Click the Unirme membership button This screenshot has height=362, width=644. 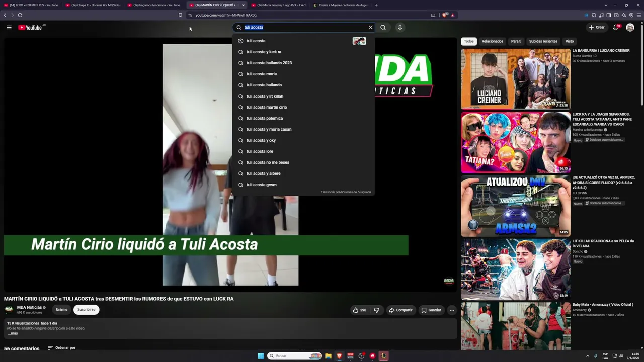[61, 310]
